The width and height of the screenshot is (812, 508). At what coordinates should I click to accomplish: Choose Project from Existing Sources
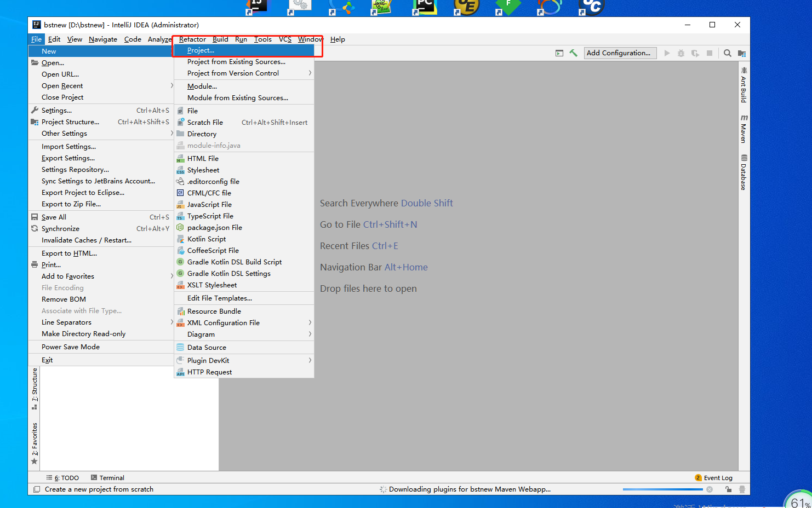(244, 62)
